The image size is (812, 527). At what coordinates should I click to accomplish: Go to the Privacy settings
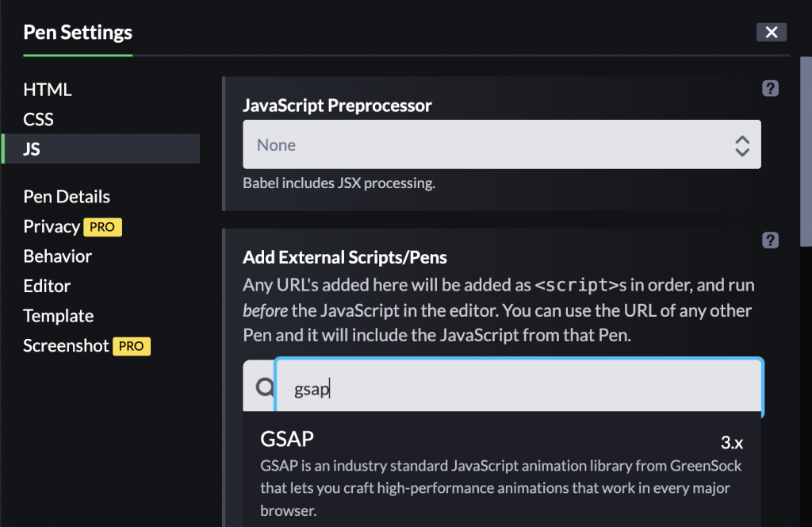[52, 227]
